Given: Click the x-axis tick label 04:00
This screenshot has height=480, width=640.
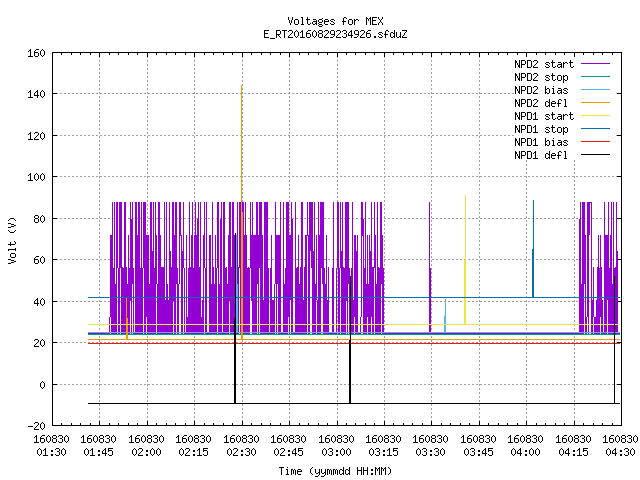Looking at the screenshot, I should 526,452.
